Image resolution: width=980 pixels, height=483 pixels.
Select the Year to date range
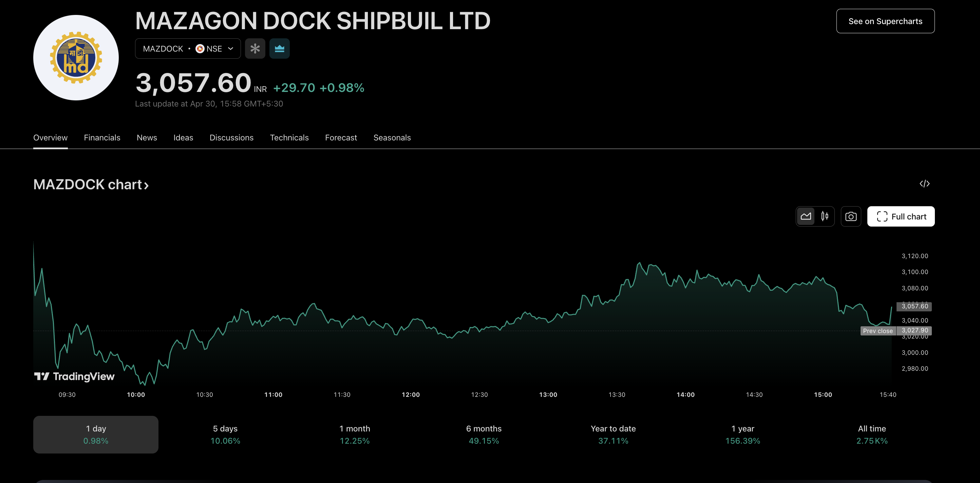tap(613, 434)
